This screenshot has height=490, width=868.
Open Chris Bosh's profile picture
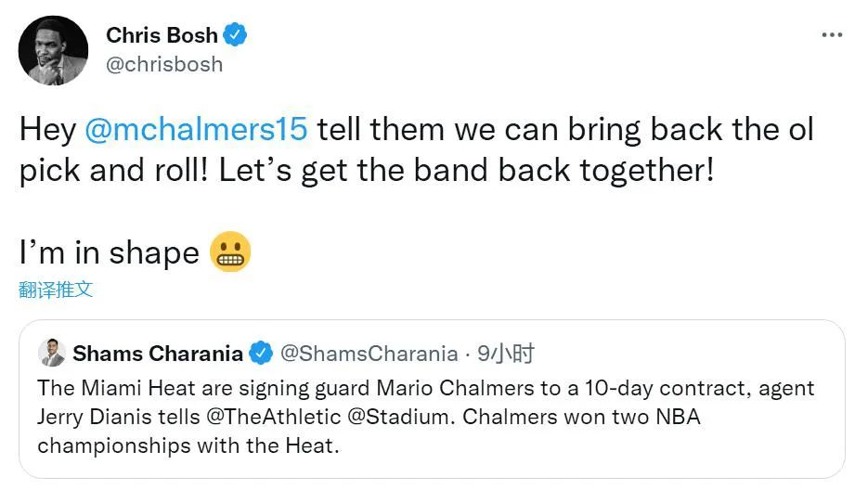(54, 50)
